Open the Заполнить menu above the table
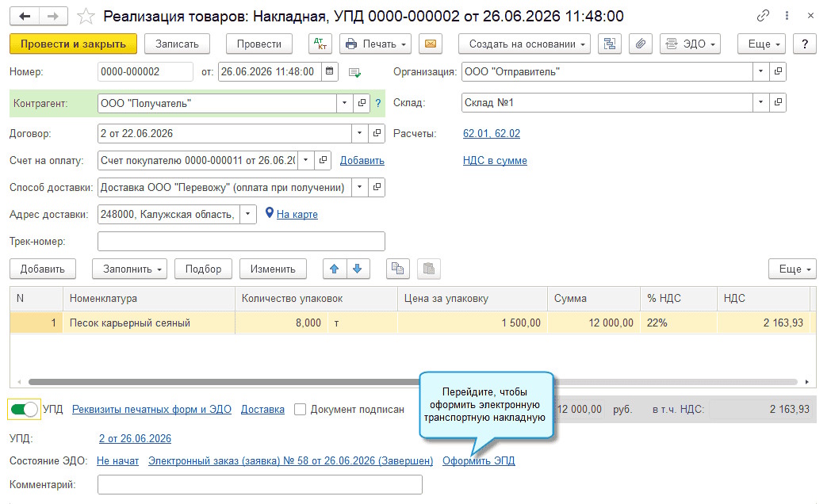The width and height of the screenshot is (831, 504). pos(130,269)
